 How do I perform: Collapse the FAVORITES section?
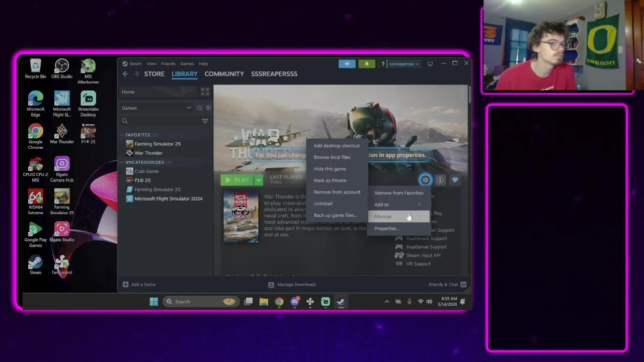tap(122, 135)
